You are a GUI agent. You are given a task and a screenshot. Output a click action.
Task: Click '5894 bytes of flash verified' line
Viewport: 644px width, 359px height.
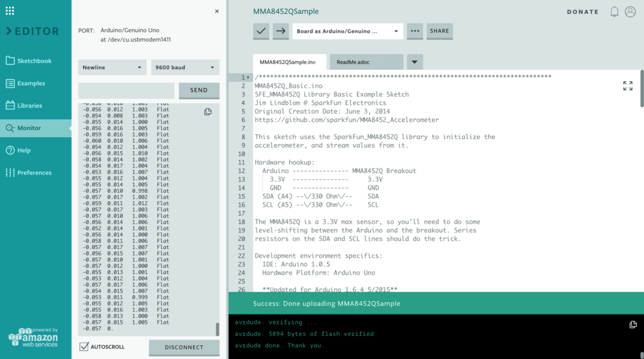pos(321,334)
